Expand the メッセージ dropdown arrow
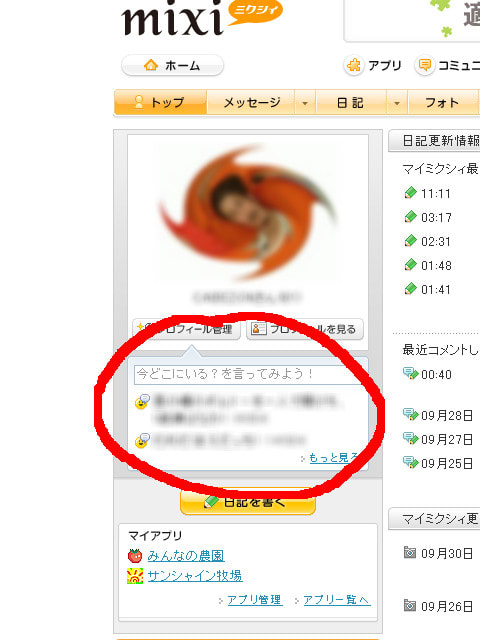 click(305, 103)
